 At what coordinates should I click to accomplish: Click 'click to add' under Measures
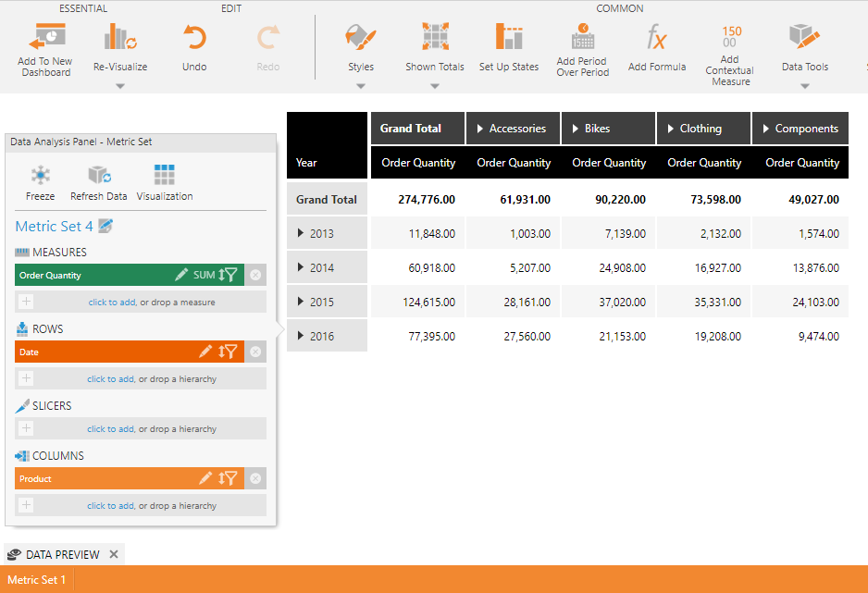click(112, 302)
